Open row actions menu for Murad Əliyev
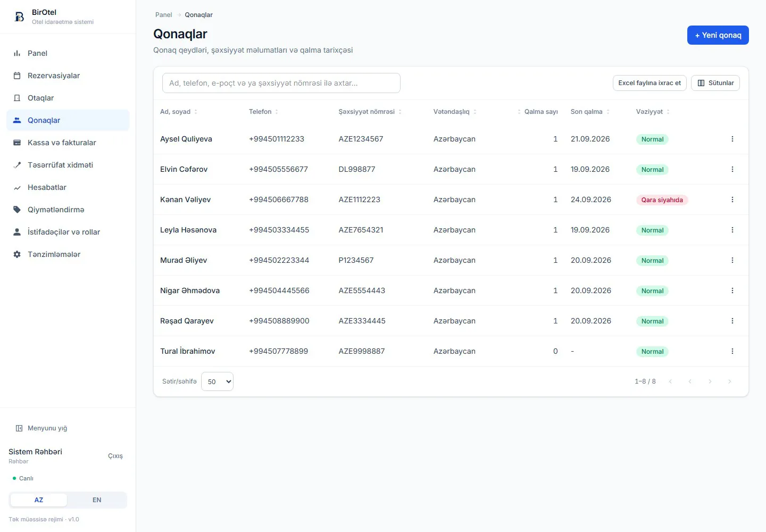This screenshot has width=766, height=532. [732, 260]
